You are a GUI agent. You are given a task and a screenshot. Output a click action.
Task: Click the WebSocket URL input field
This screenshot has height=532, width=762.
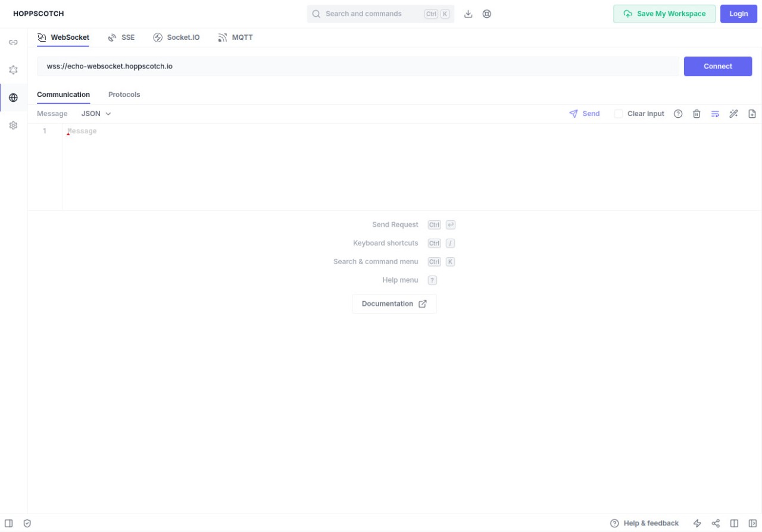[x=357, y=67]
